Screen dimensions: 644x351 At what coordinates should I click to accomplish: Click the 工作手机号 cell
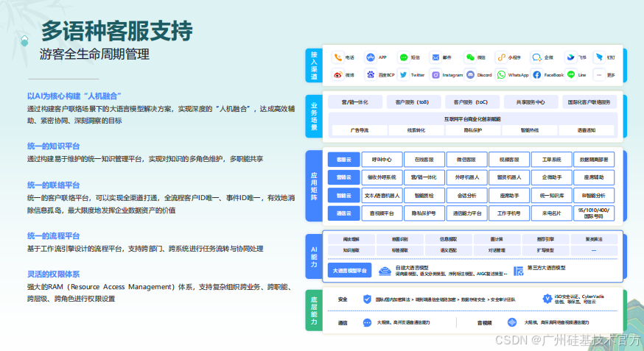[509, 213]
